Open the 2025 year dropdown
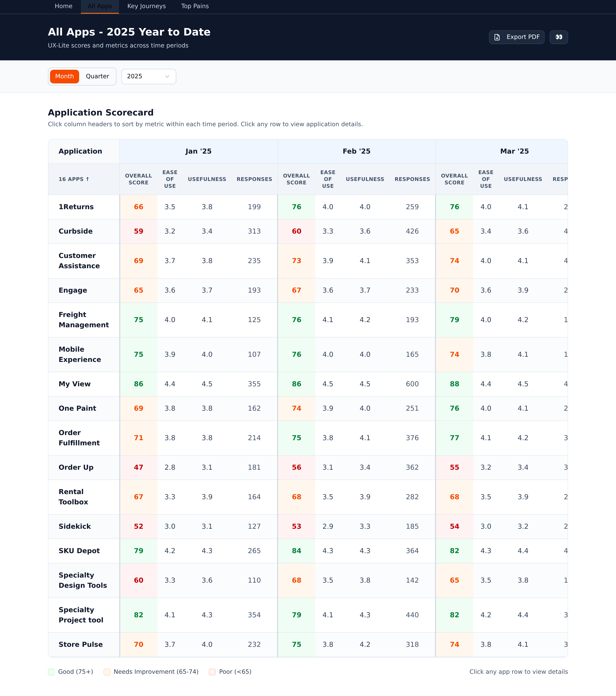Screen dimensions: 616x696 149,76
